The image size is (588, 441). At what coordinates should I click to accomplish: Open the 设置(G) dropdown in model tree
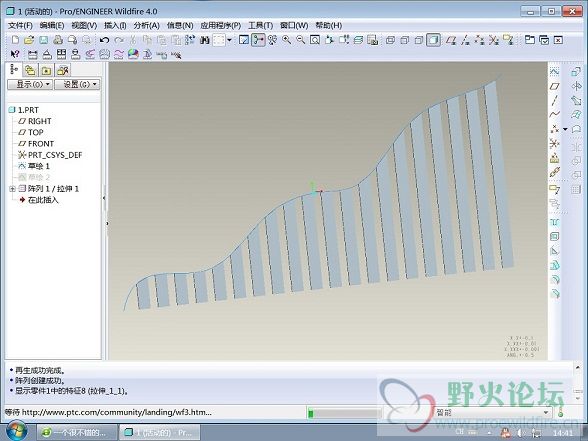(x=77, y=84)
